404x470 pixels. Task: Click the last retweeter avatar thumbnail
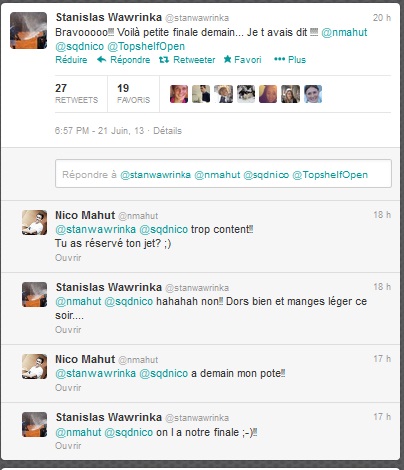(x=313, y=94)
